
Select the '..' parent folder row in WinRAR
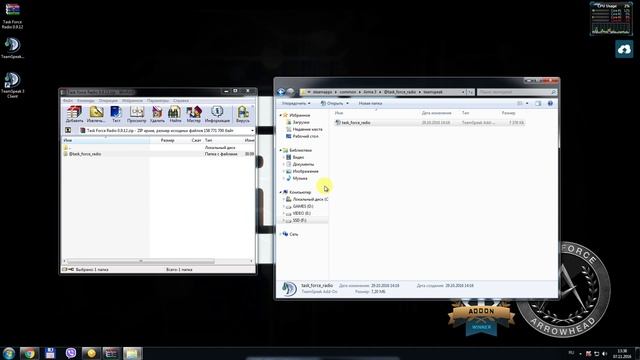pyautogui.click(x=158, y=147)
